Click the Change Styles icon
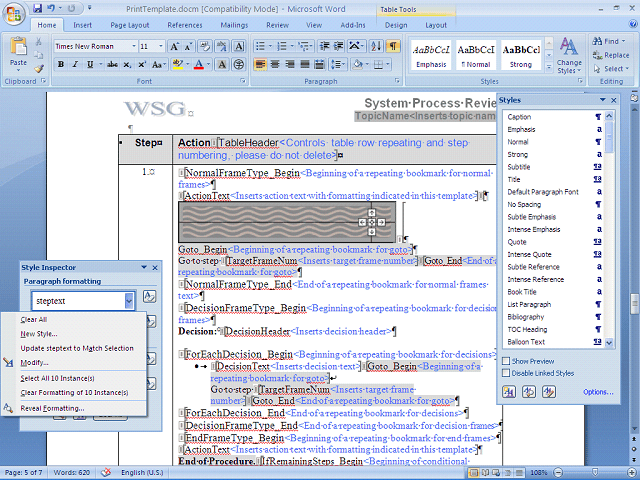This screenshot has height=480, width=640. [x=570, y=47]
